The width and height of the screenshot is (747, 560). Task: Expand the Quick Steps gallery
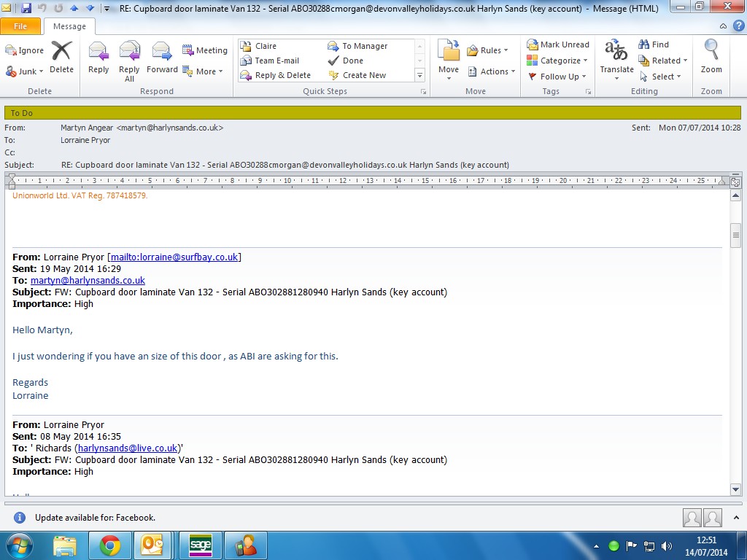(419, 75)
